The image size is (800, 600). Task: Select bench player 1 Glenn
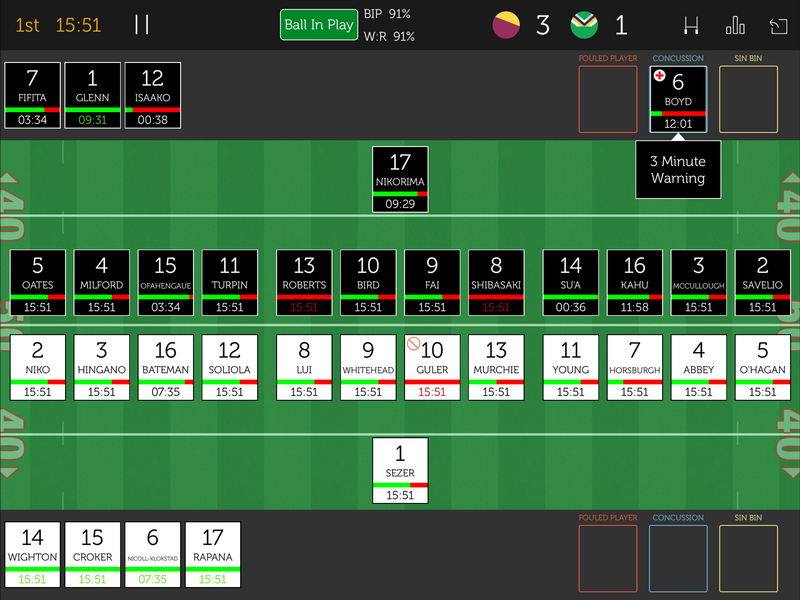(x=92, y=95)
